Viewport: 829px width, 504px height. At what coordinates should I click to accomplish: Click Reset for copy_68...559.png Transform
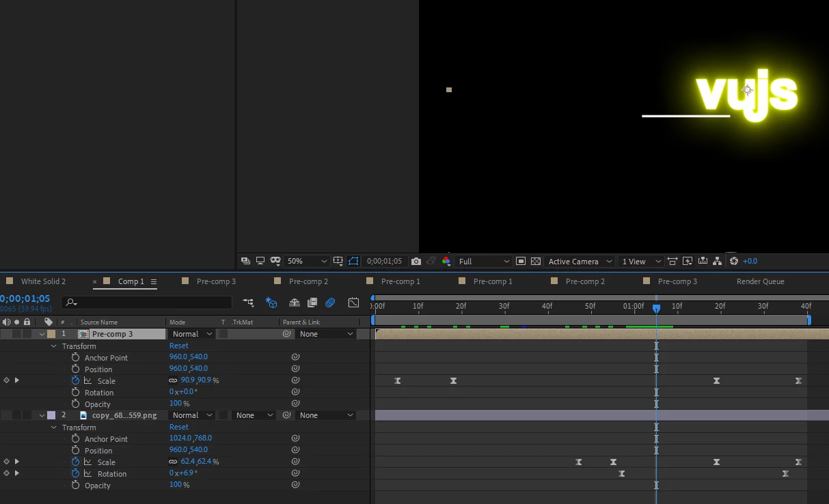[179, 427]
